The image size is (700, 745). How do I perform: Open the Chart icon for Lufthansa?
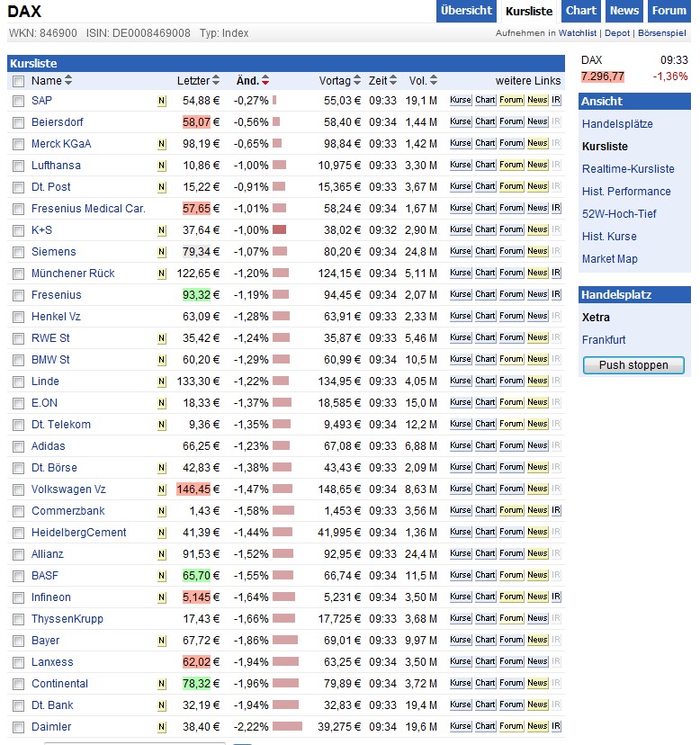(485, 166)
